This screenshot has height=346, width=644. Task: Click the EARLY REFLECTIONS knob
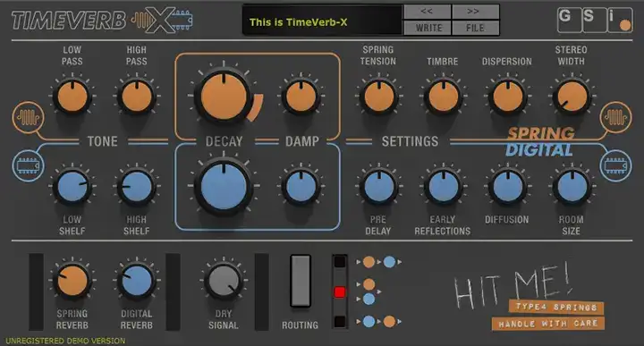click(443, 187)
